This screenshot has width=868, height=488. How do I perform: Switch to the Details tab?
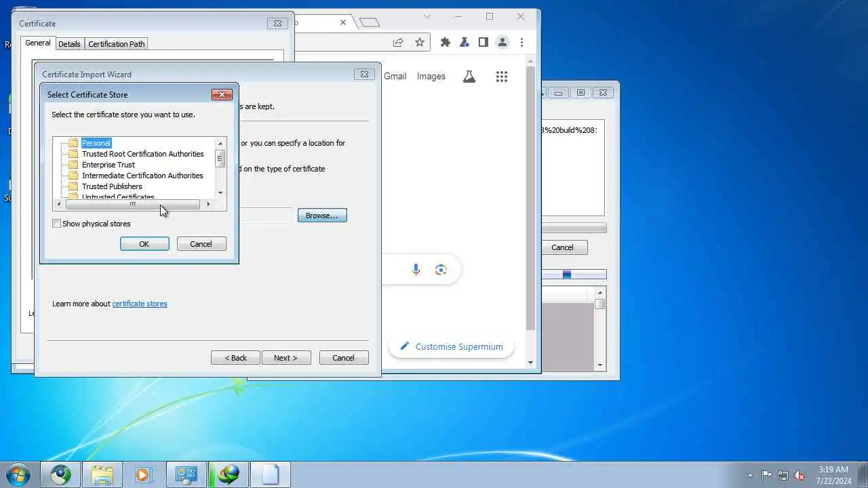[69, 44]
